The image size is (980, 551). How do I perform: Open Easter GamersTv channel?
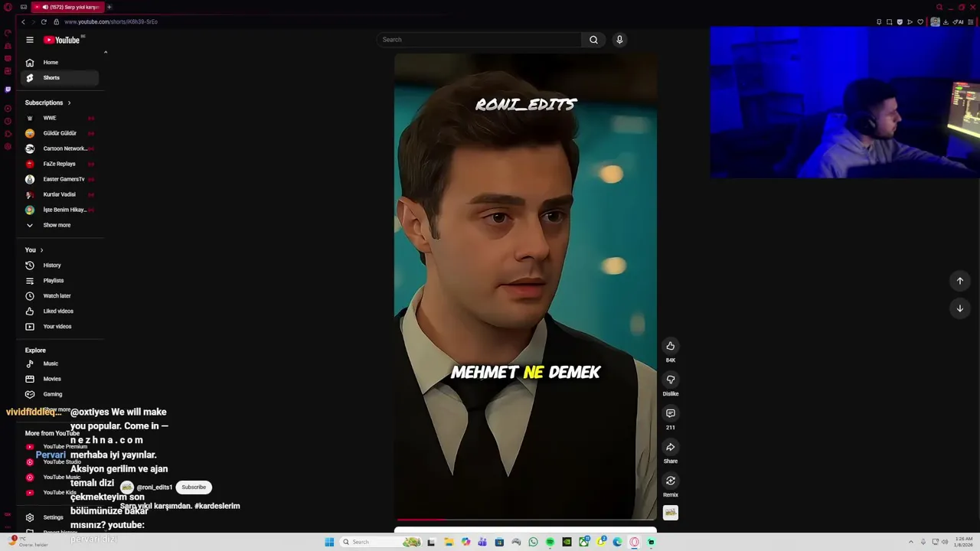pos(60,179)
